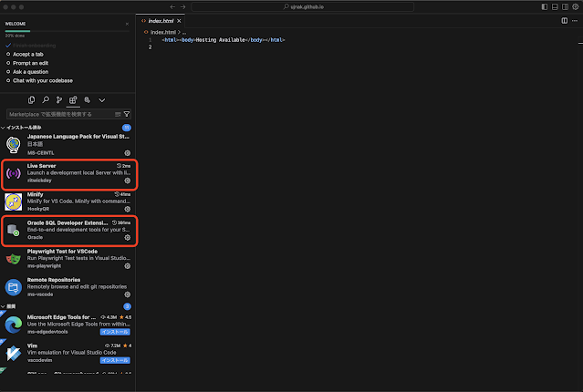Manage Remote Repositories gear icon
Screen dimensions: 583x392
pyautogui.click(x=128, y=294)
